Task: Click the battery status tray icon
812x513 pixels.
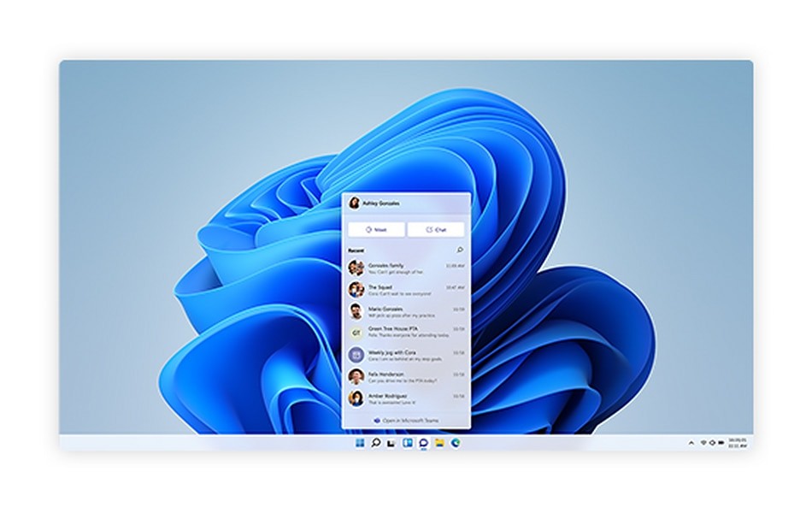Action: [x=722, y=443]
